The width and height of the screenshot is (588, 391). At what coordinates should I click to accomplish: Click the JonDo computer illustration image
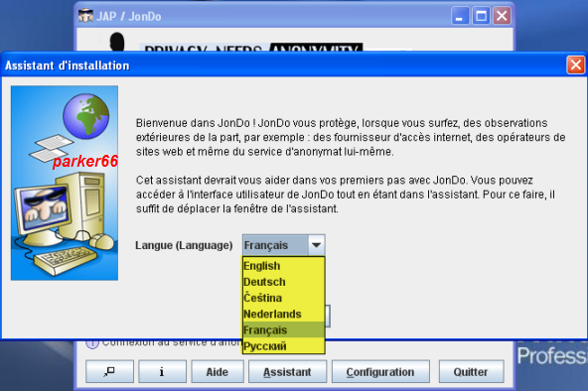point(65,183)
